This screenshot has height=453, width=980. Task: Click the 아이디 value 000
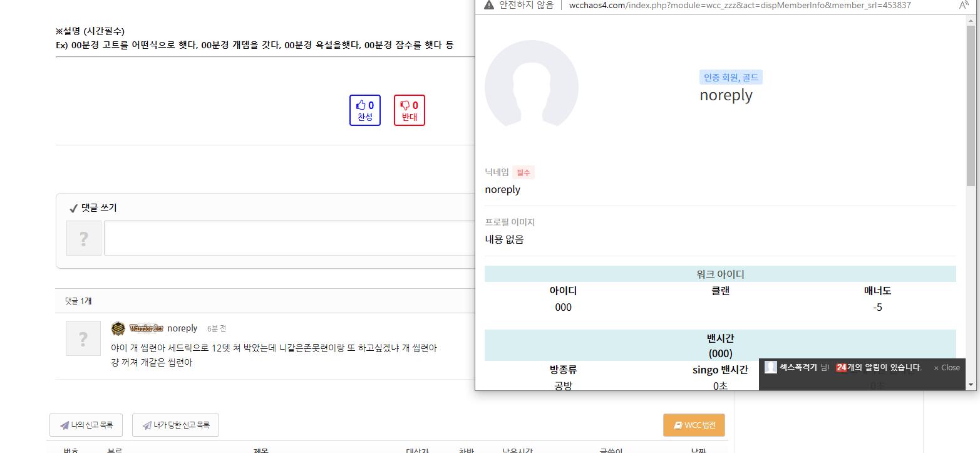click(x=563, y=307)
